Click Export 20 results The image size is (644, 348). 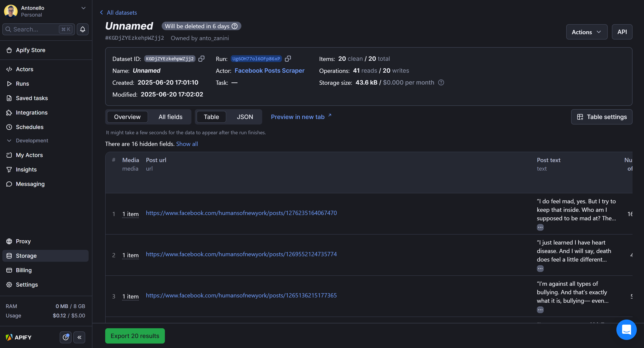coord(135,336)
